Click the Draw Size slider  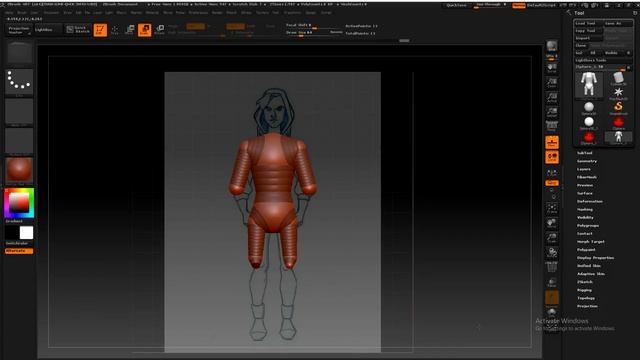click(x=314, y=33)
